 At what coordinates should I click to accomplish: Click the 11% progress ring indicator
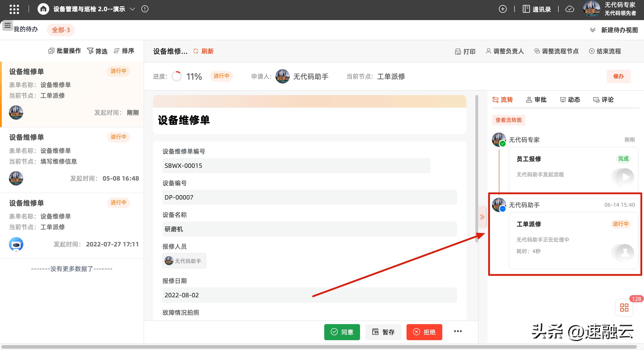point(177,76)
